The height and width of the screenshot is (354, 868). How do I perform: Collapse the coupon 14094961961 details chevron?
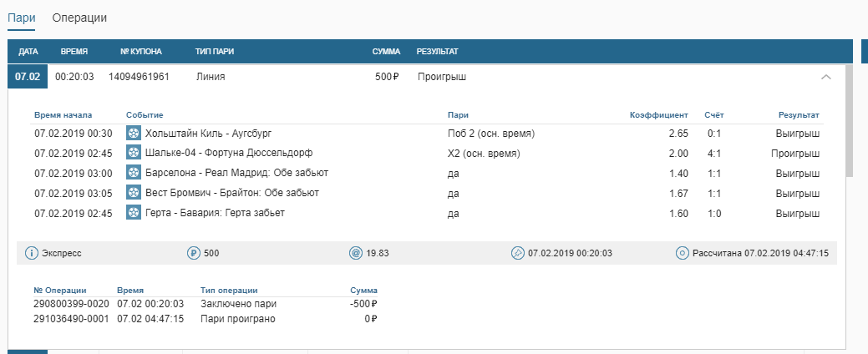826,77
